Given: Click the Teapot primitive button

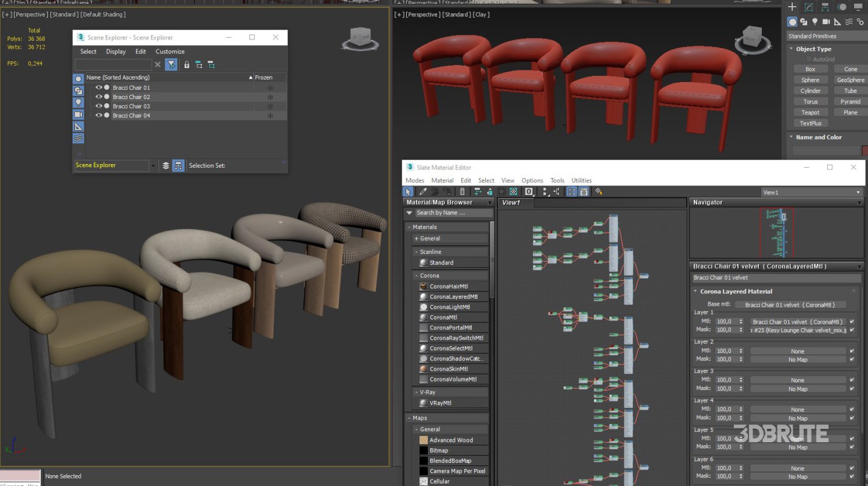Looking at the screenshot, I should click(x=810, y=112).
